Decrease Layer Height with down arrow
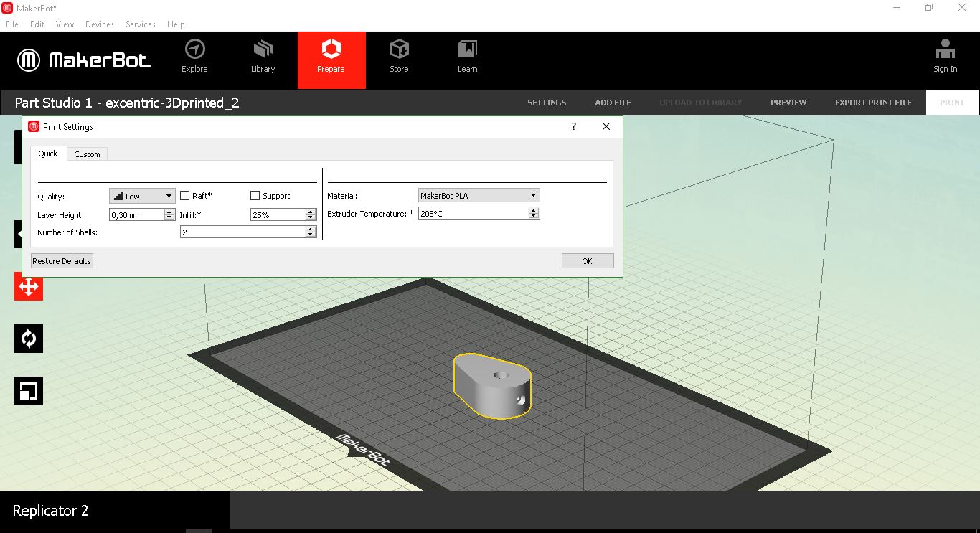This screenshot has height=533, width=980. [x=169, y=217]
